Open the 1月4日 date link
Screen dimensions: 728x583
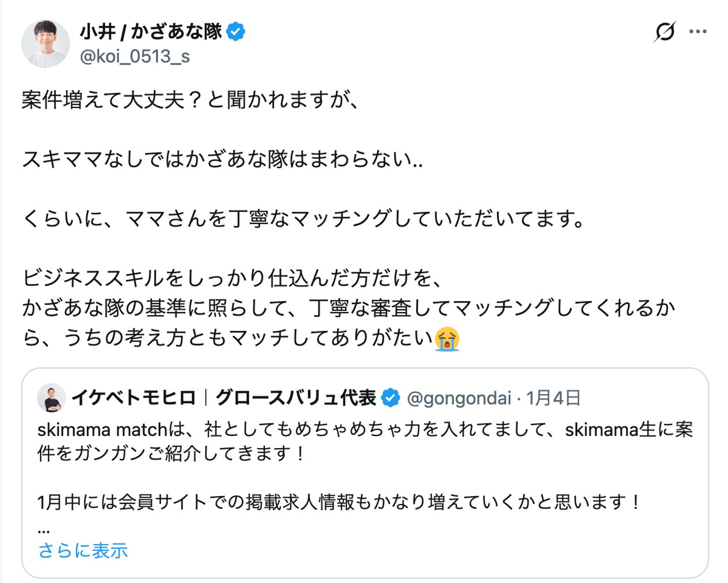tap(553, 398)
